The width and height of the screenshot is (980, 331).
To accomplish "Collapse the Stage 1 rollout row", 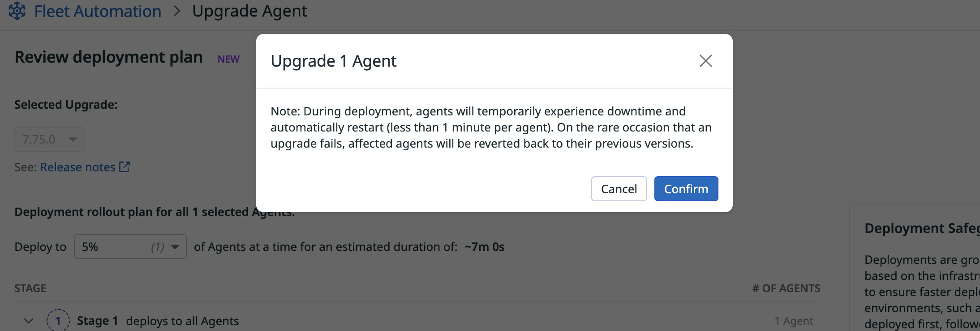I will coord(28,320).
